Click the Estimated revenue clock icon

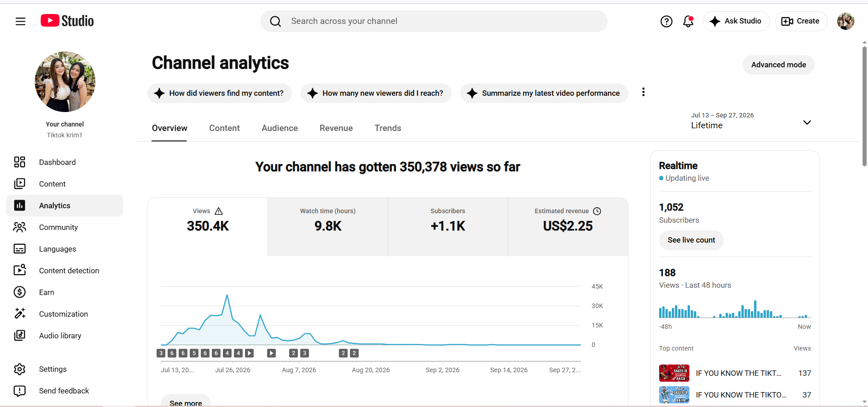coord(597,211)
